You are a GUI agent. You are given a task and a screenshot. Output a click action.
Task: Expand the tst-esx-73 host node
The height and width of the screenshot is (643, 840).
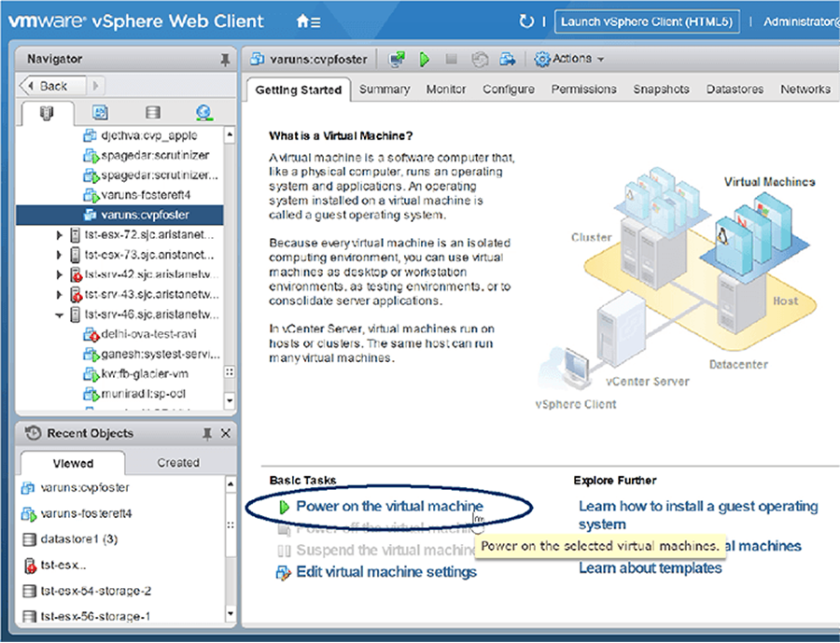tap(59, 255)
